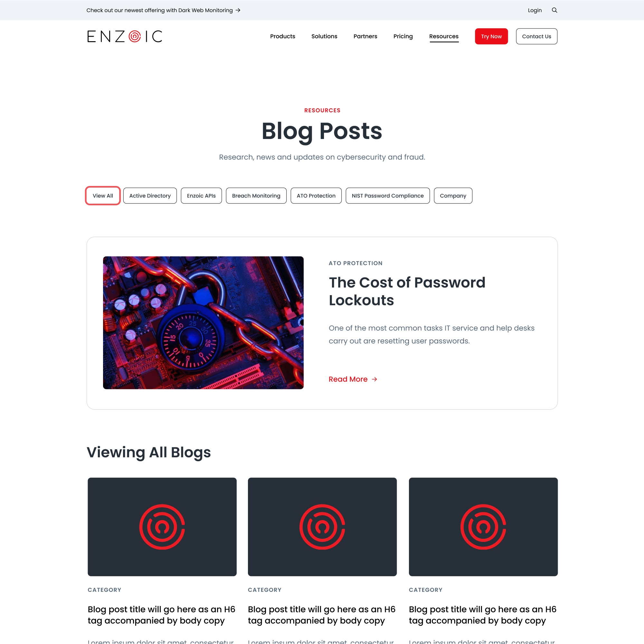Expand the Partners navigation dropdown
This screenshot has height=644, width=644.
(365, 36)
